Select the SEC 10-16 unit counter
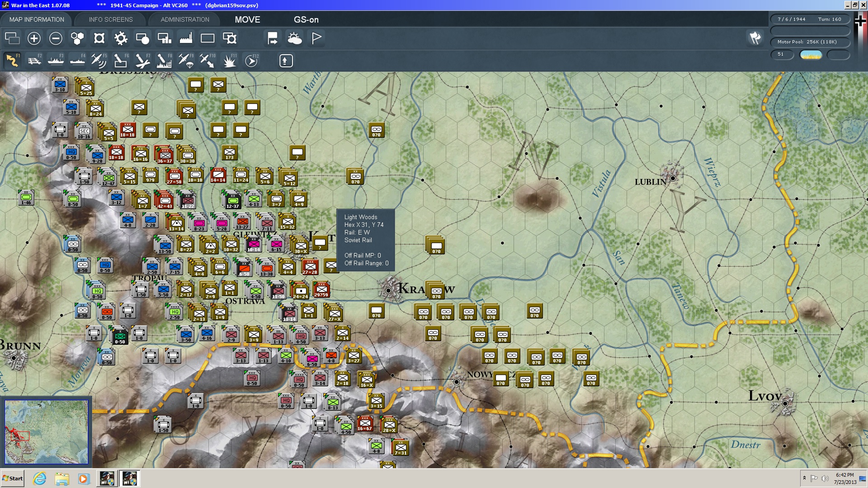The image size is (868, 488). point(84,131)
